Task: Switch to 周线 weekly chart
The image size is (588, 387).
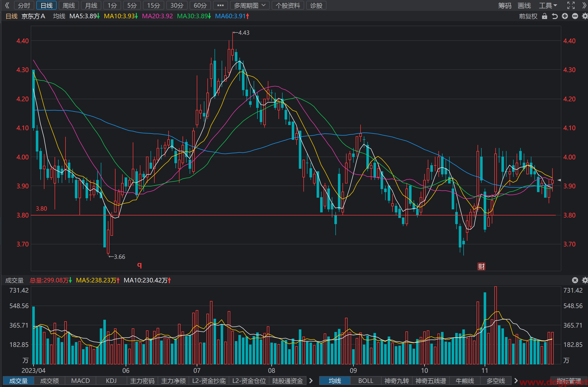Action: tap(69, 5)
